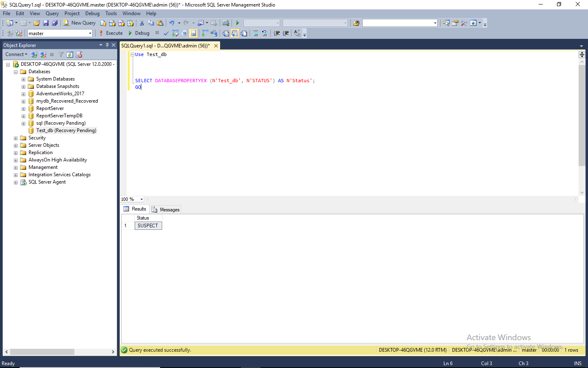Open the master database dropdown
The image size is (588, 368).
click(90, 34)
